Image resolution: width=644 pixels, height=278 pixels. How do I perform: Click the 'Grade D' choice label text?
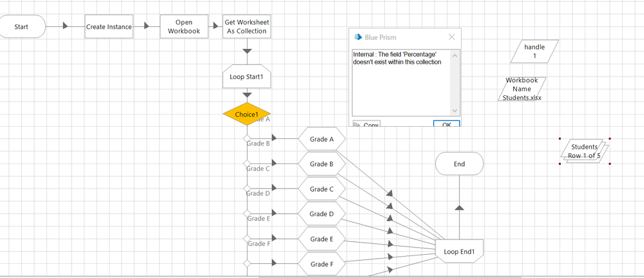pos(259,194)
